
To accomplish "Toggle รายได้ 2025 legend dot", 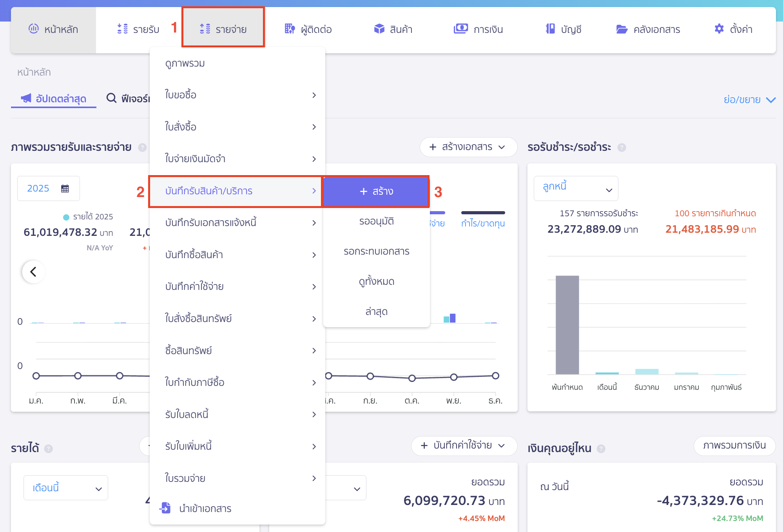I will click(x=66, y=217).
